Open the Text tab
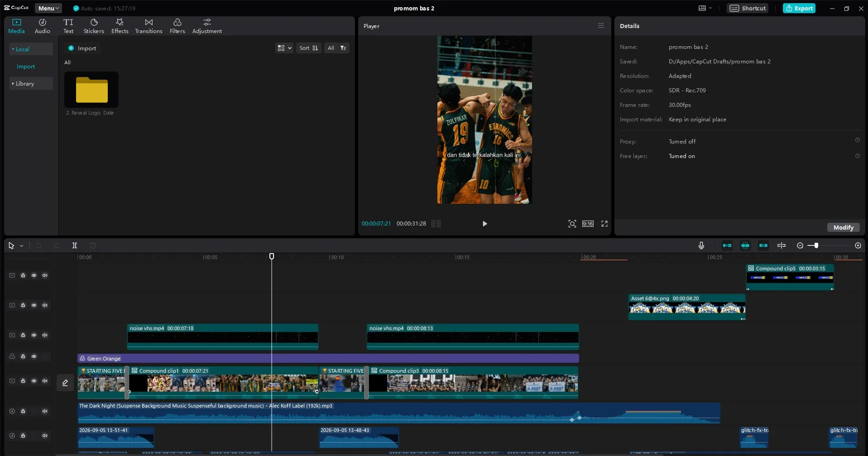Screen dimensions: 868x456 (68, 26)
